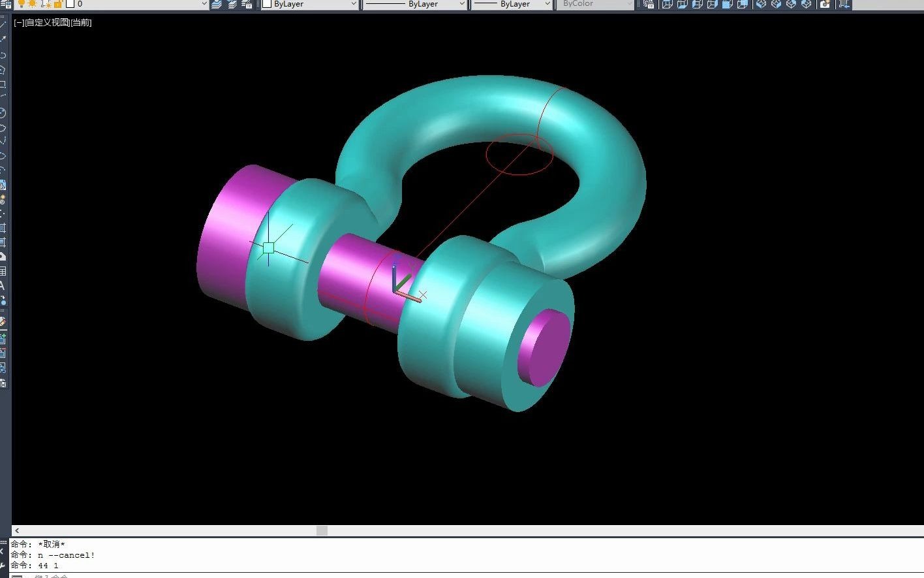Viewport: 924px width, 578px height.
Task: Open the Layer States Manager icon
Action: tap(247, 4)
